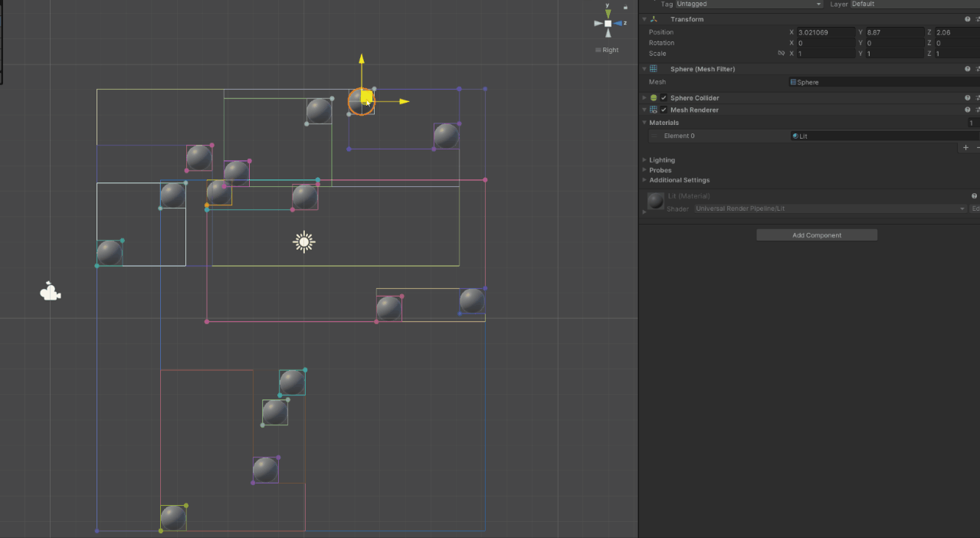Click the Transform component icon
The width and height of the screenshot is (980, 538).
click(x=653, y=19)
